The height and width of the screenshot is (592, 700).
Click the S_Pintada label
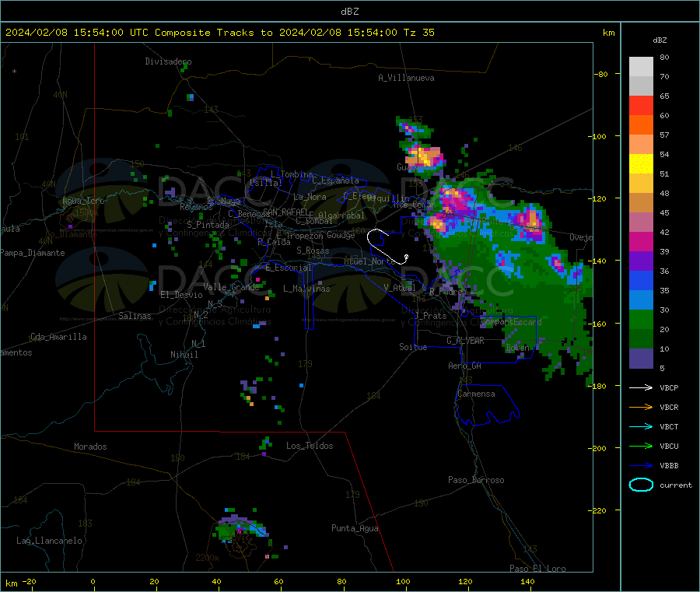208,225
